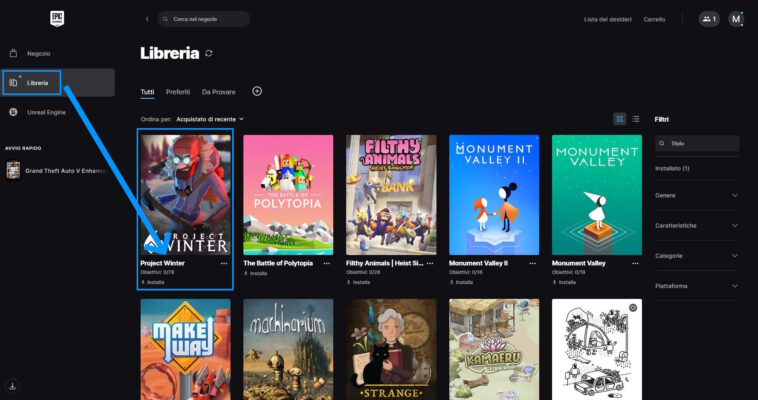Open the three-dot options on the last card in the first row
Image resolution: width=758 pixels, height=400 pixels.
point(635,264)
